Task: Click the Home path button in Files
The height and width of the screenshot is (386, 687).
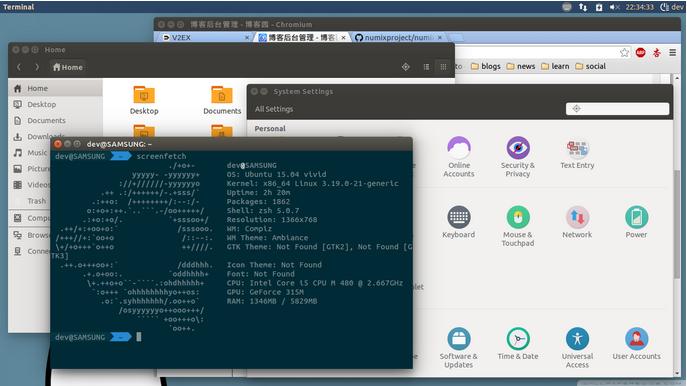Action: [x=67, y=67]
